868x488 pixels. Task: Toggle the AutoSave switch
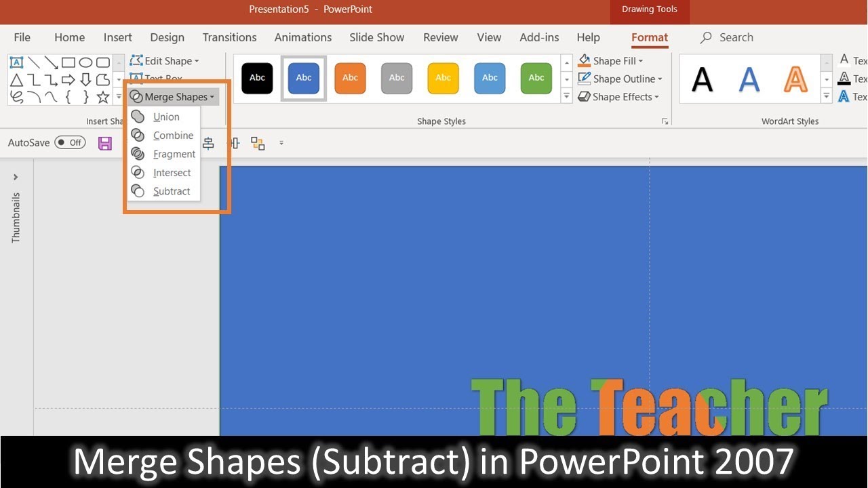coord(70,143)
